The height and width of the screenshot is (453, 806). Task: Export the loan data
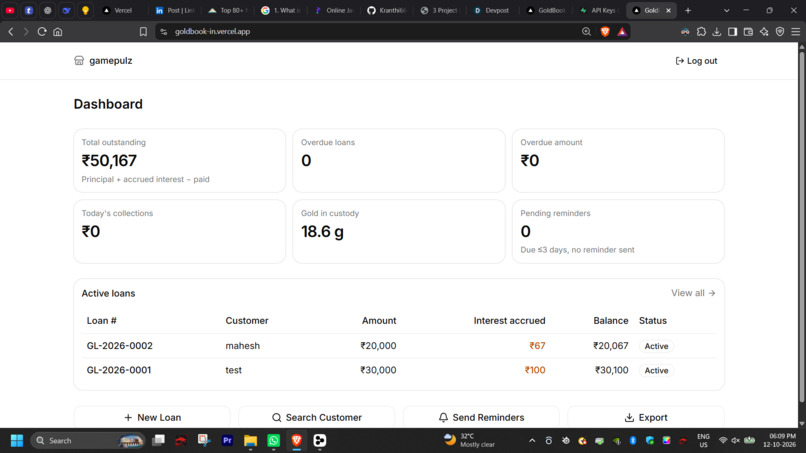646,417
